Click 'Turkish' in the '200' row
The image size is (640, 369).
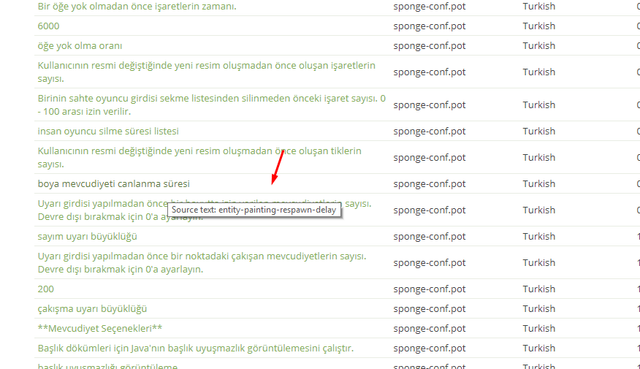(x=539, y=289)
